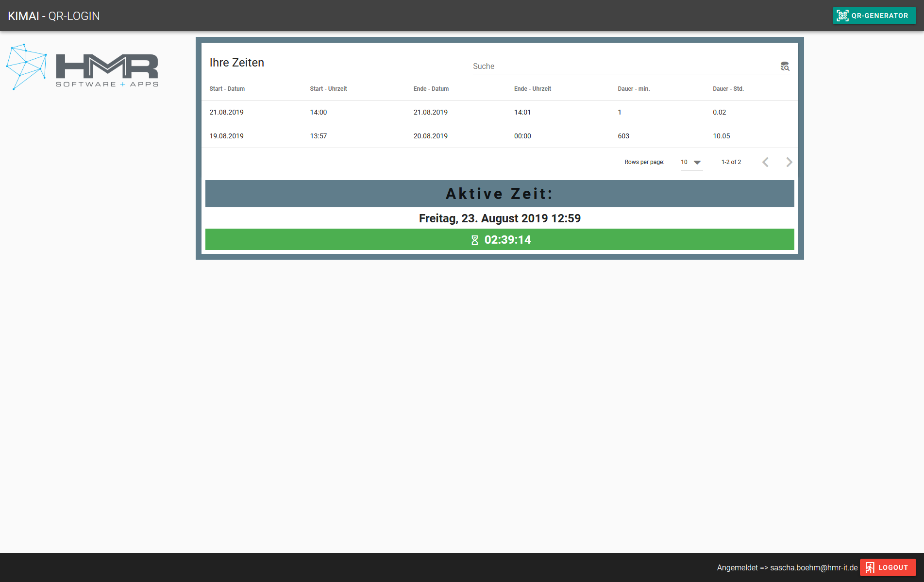This screenshot has height=582, width=924.
Task: Click the dropdown arrow next to the value 10
Action: tap(698, 163)
